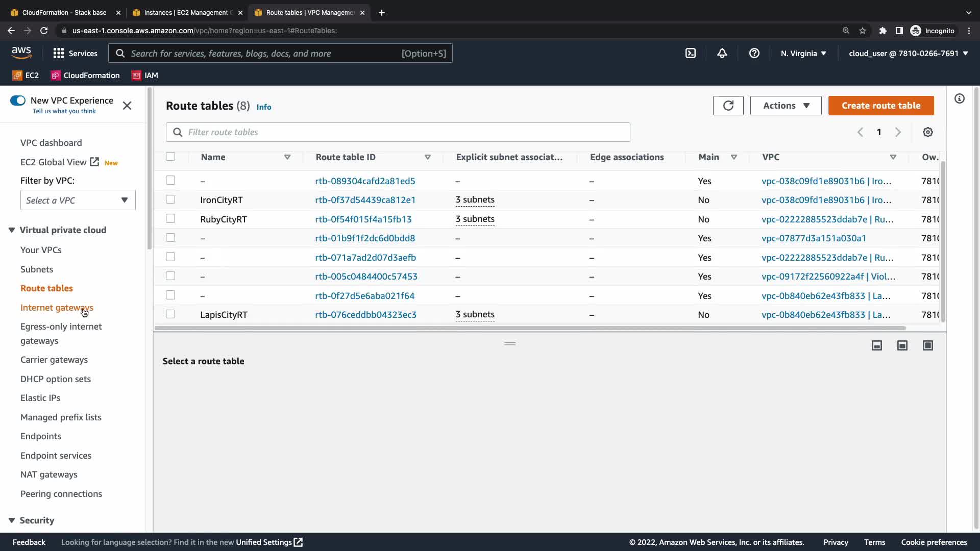Open AWS CloudShell terminal icon
Screen dimensions: 980x551
pos(690,53)
